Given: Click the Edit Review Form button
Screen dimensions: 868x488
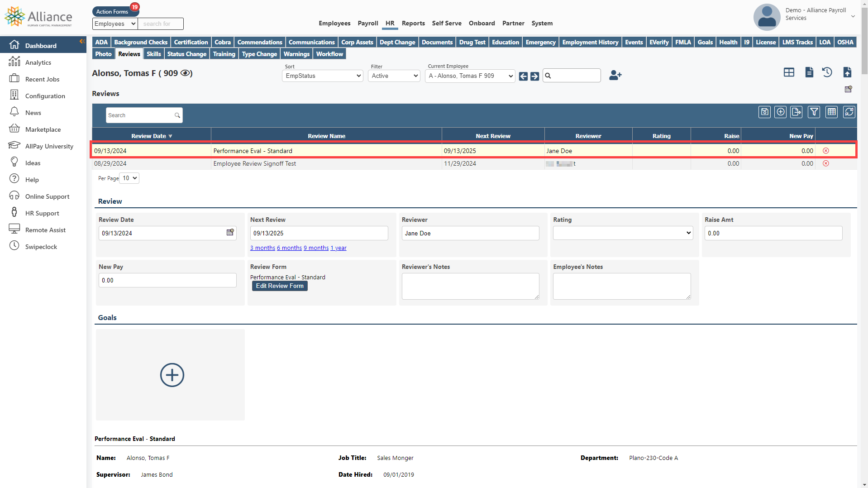Looking at the screenshot, I should [x=280, y=286].
